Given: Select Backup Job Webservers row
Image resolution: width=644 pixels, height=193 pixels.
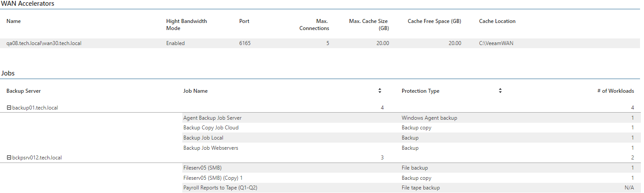Looking at the screenshot, I should point(408,148).
